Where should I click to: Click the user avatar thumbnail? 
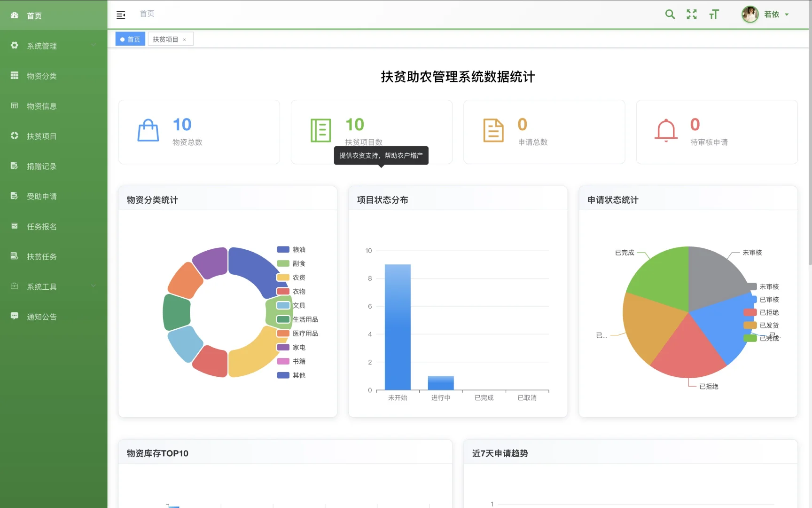click(750, 14)
